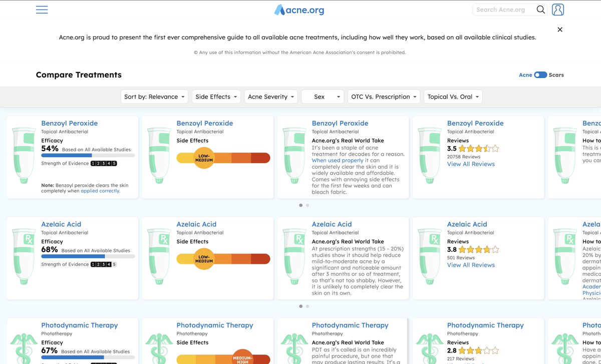Click the search magnifier icon
Screen dimensions: 601x364
click(541, 9)
